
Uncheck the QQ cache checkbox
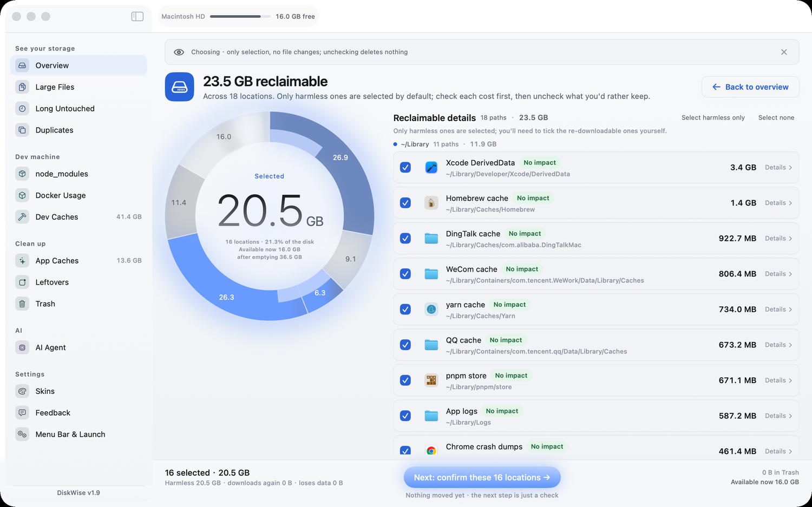coord(405,345)
